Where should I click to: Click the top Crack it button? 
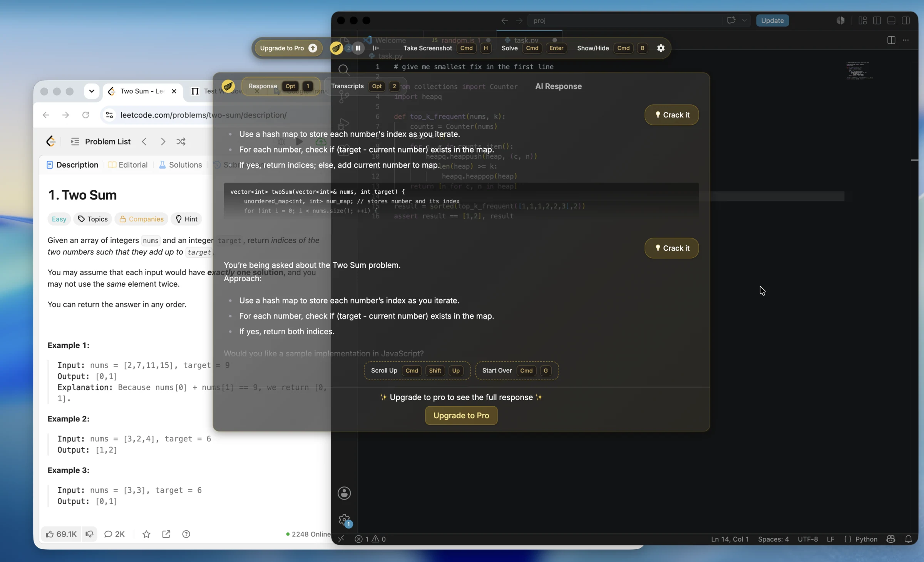(671, 115)
